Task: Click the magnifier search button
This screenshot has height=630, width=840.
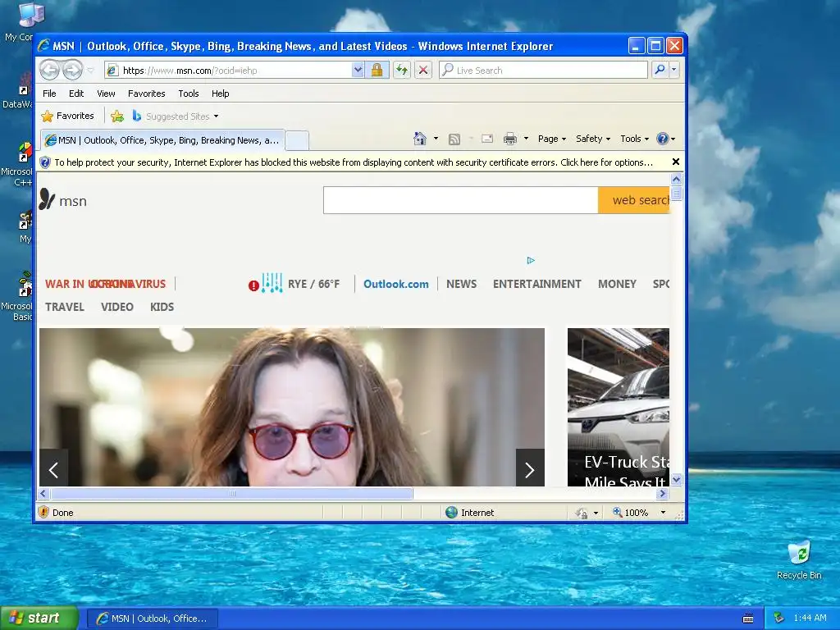Action: [x=660, y=70]
